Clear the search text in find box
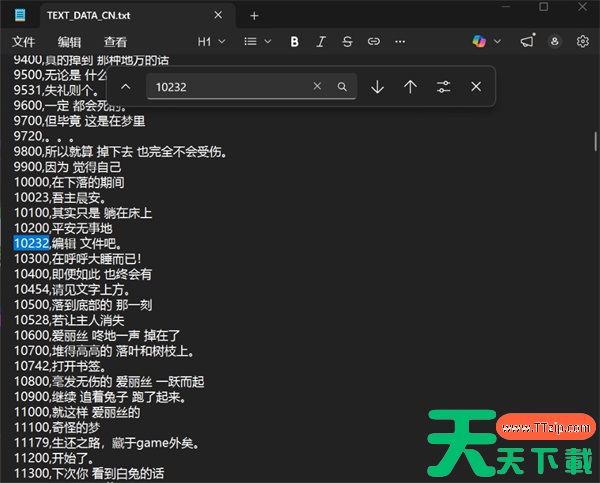This screenshot has width=600, height=483. click(x=317, y=86)
